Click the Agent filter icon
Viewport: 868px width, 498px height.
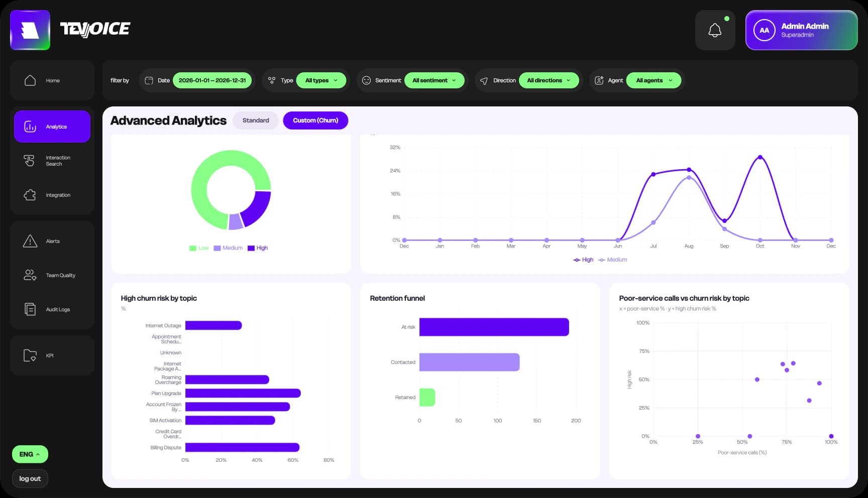click(599, 80)
